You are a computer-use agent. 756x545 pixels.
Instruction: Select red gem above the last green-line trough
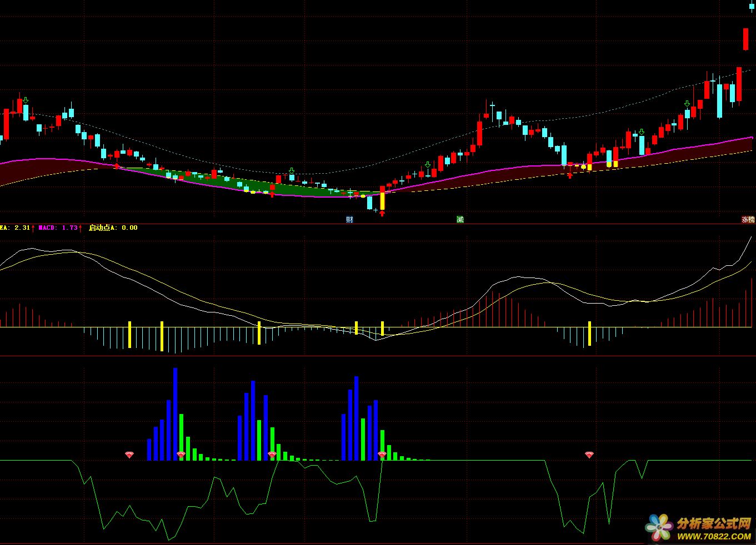(589, 455)
